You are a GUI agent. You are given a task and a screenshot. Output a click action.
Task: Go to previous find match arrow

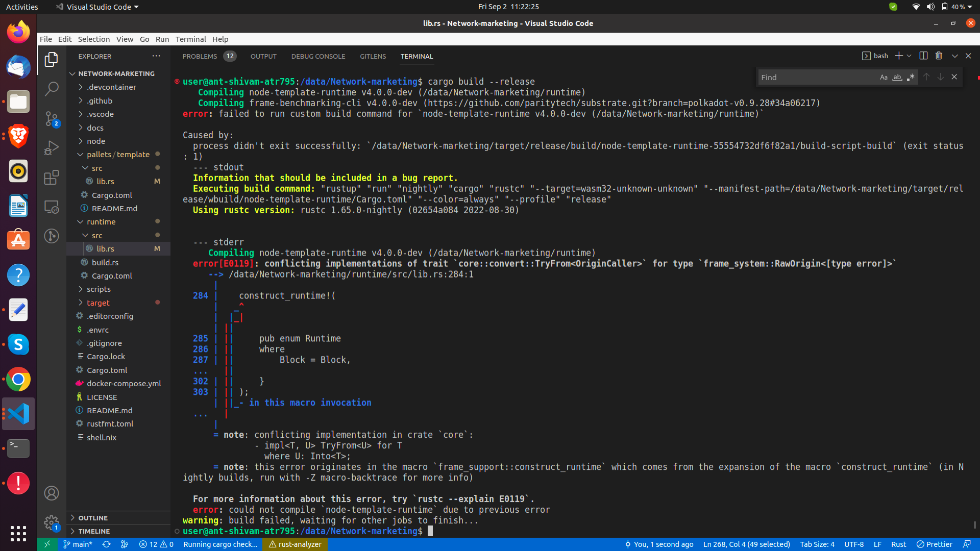click(926, 77)
